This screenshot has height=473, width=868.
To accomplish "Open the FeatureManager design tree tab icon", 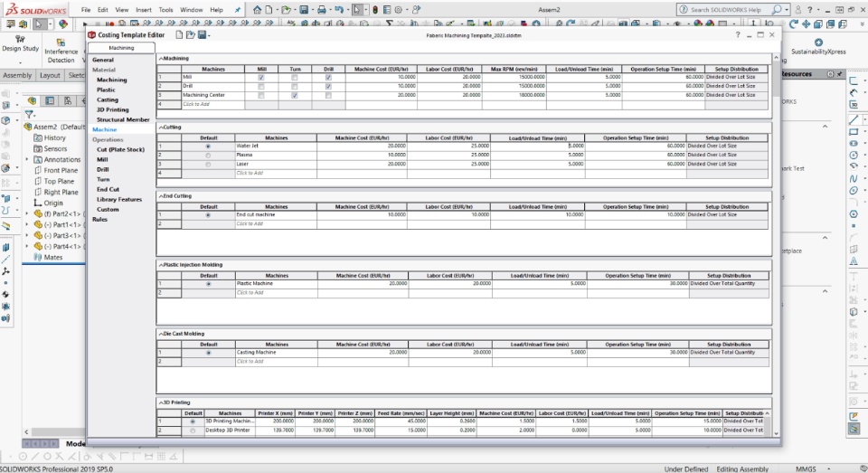I will click(33, 100).
